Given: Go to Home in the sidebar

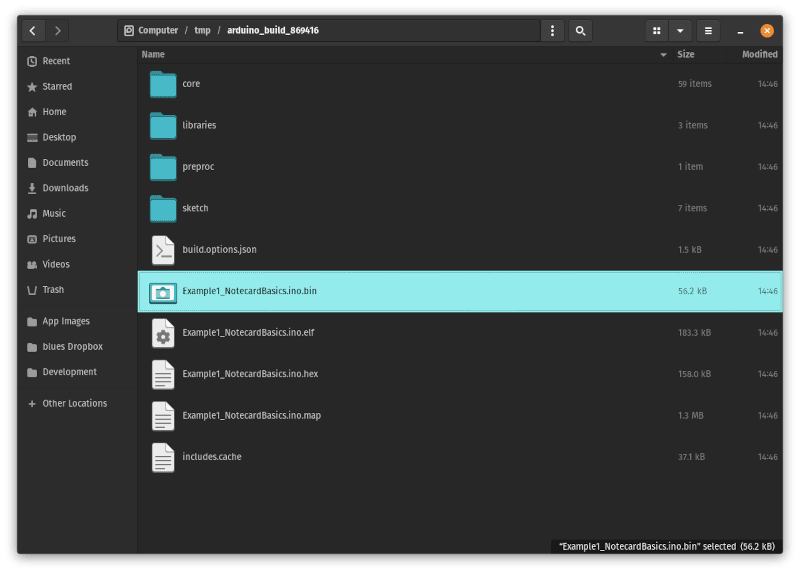Looking at the screenshot, I should [x=77, y=112].
